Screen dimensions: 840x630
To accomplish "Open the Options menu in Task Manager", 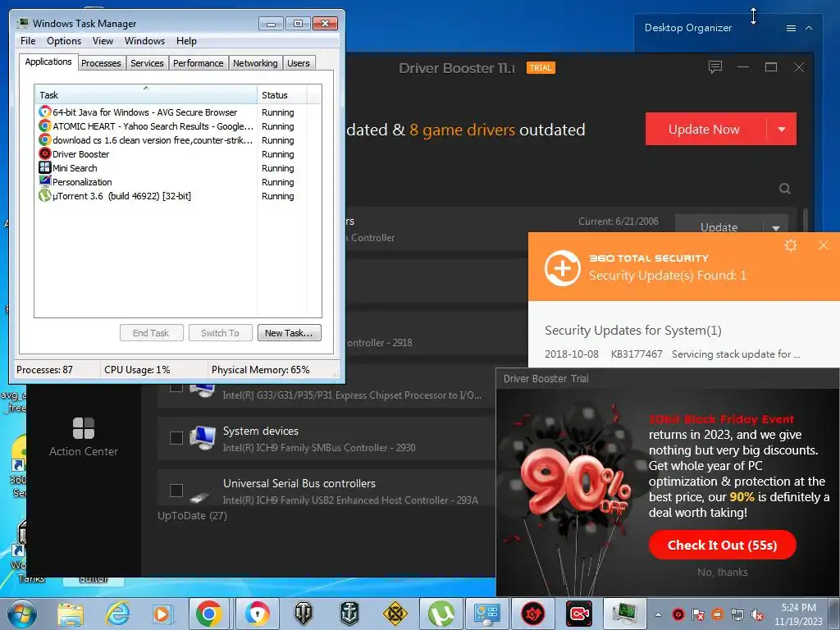I will 64,41.
